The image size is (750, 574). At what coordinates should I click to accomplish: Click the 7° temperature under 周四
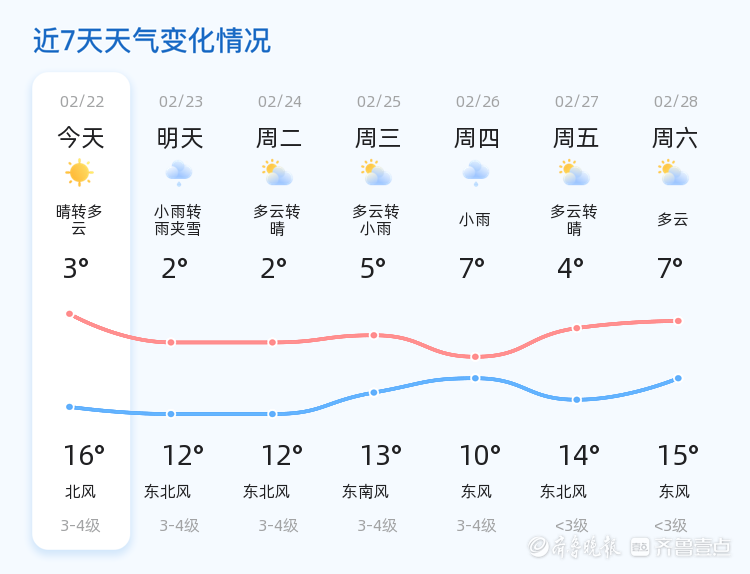tap(472, 268)
